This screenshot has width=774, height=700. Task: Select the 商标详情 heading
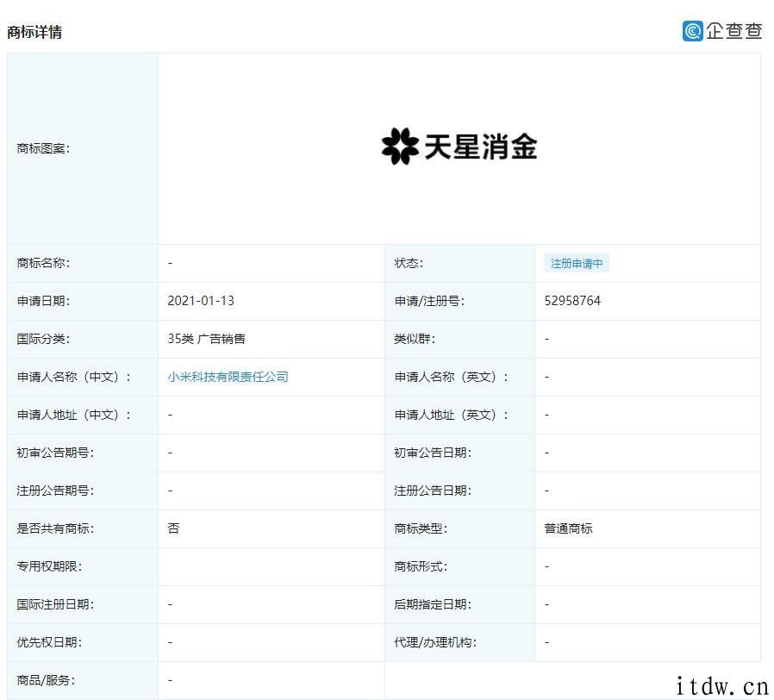click(x=34, y=32)
